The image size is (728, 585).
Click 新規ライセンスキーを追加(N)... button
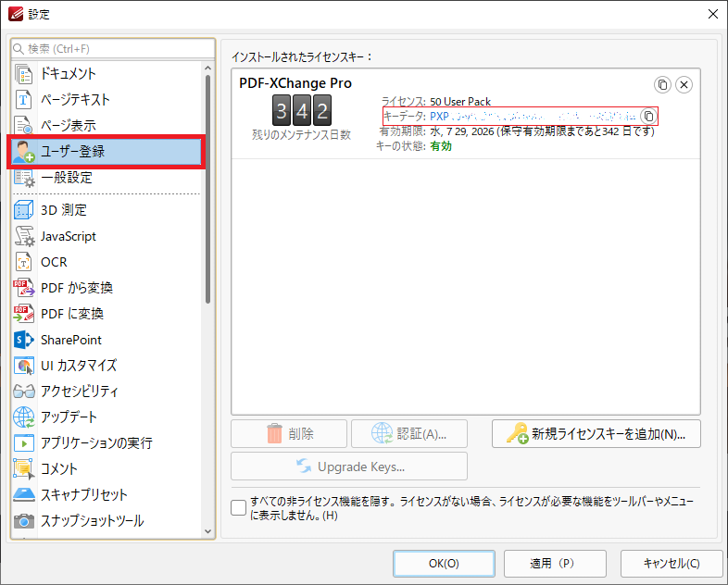(596, 434)
